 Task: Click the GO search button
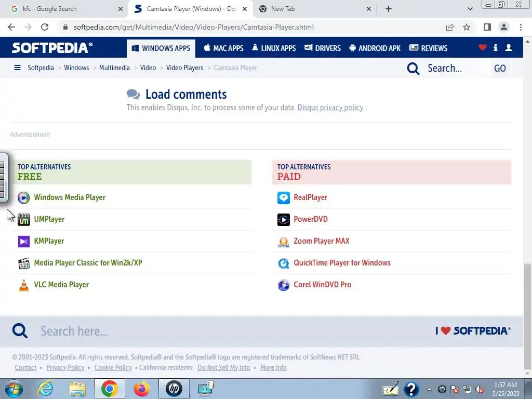click(x=500, y=68)
